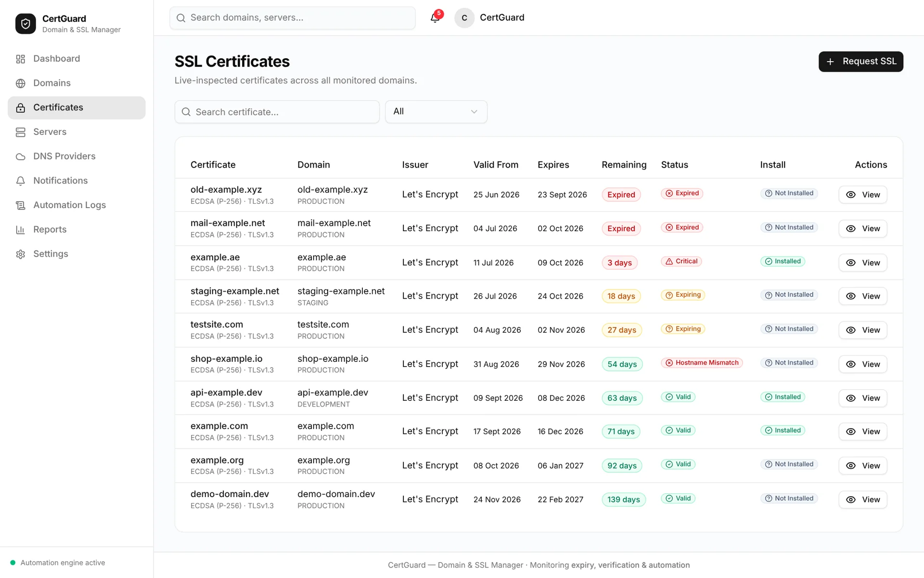Click the CertGuard user avatar

point(464,18)
